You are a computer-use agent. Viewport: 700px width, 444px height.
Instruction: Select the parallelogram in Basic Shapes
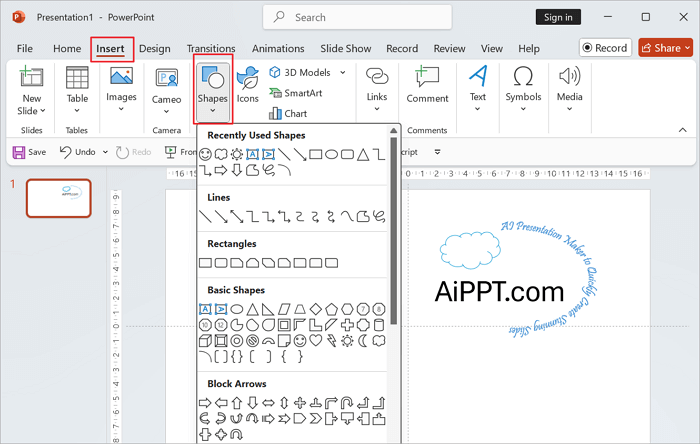point(284,309)
